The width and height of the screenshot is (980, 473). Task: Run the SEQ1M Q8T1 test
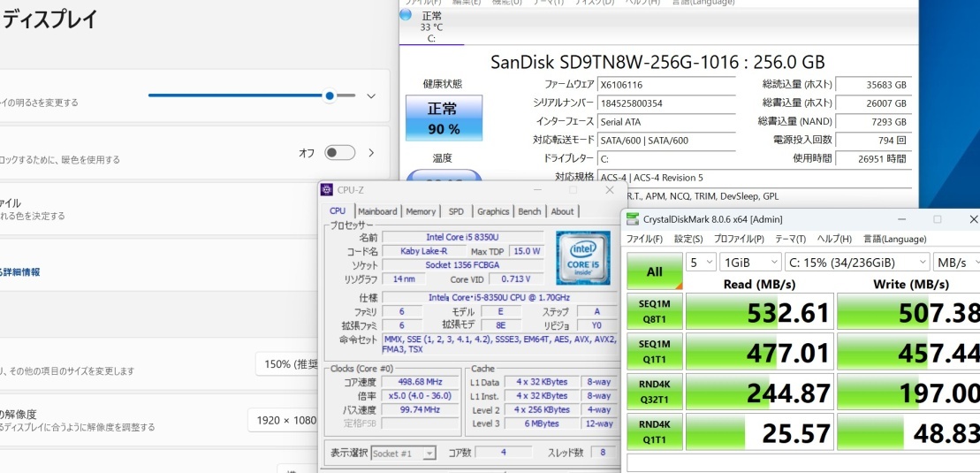pos(654,311)
